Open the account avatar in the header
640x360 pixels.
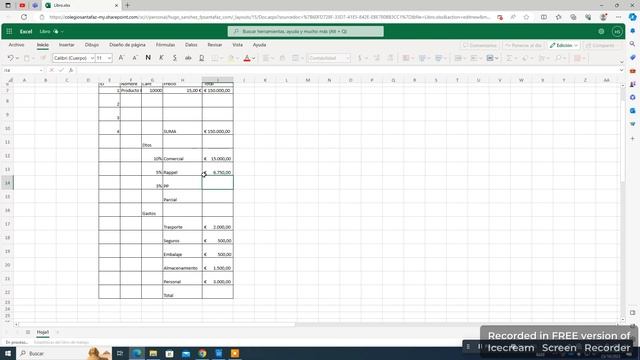click(x=617, y=31)
